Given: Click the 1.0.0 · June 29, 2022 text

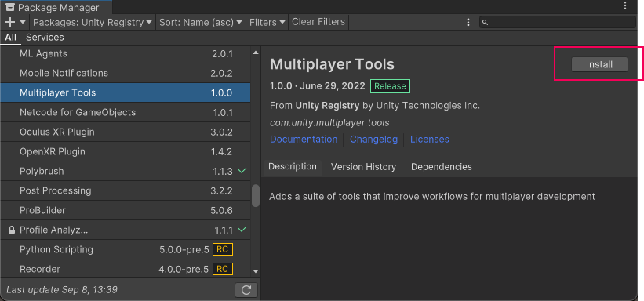Looking at the screenshot, I should [318, 86].
